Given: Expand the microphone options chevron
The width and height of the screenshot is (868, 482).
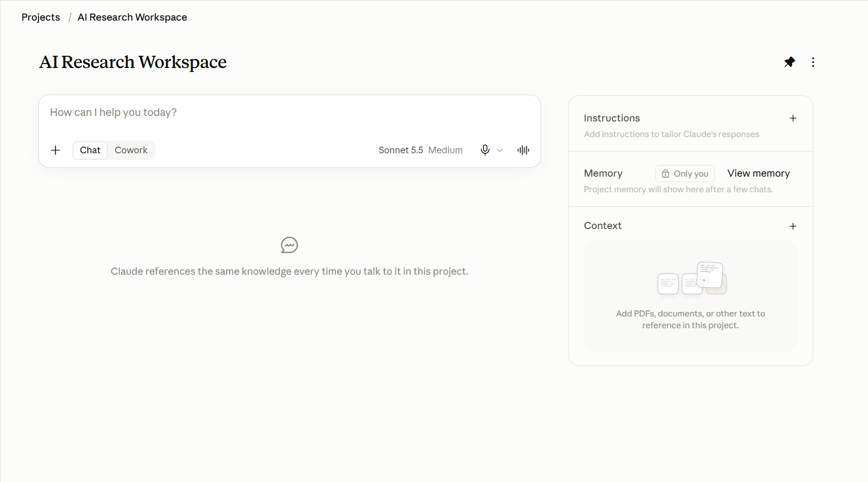Looking at the screenshot, I should pyautogui.click(x=500, y=150).
